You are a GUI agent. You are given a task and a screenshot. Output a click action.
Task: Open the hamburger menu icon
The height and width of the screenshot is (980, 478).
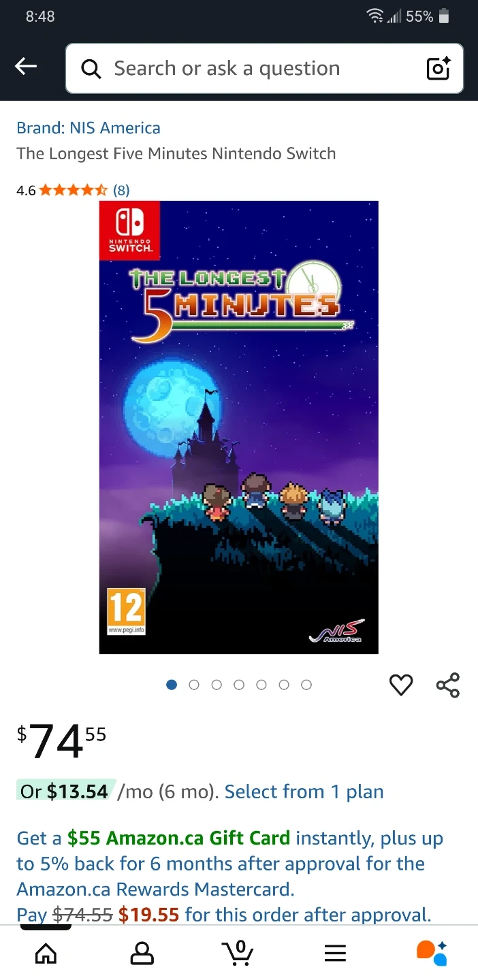click(335, 953)
